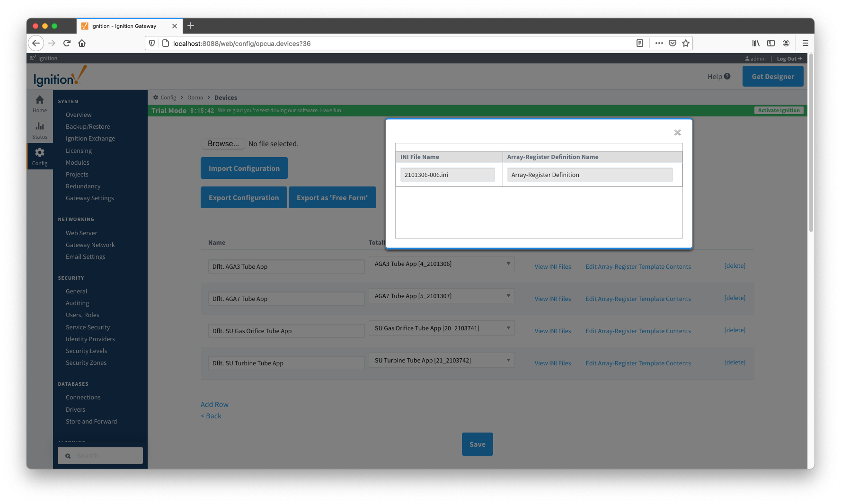Toggle the browser sidebar icon
The height and width of the screenshot is (504, 841).
click(771, 43)
